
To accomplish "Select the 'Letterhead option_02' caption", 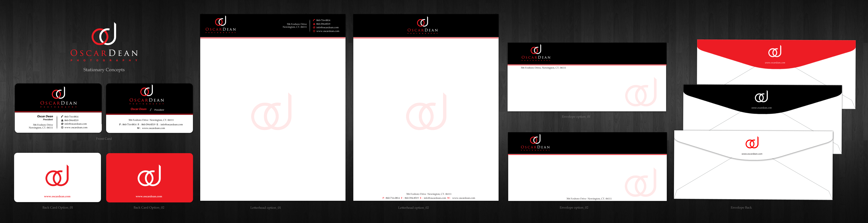I will click(413, 208).
